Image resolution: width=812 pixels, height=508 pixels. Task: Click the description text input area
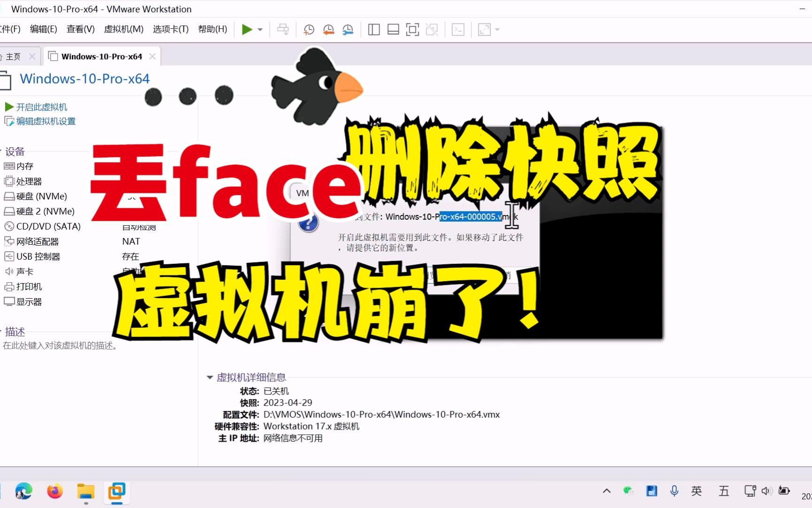(60, 346)
